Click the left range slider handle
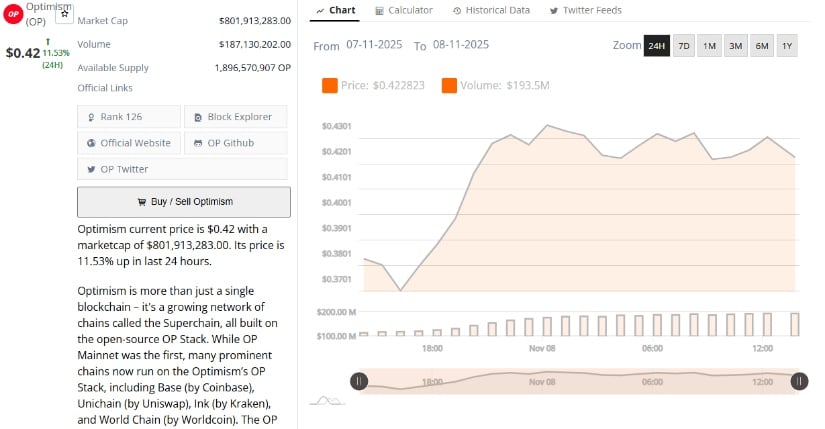Screen dimensions: 825x429 359,380
